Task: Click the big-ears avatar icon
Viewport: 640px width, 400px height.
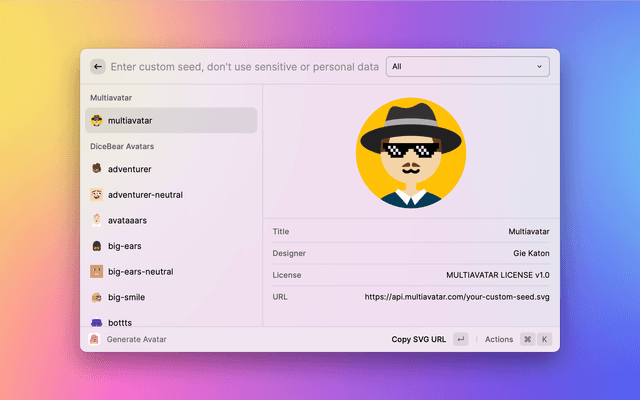Action: pos(96,246)
